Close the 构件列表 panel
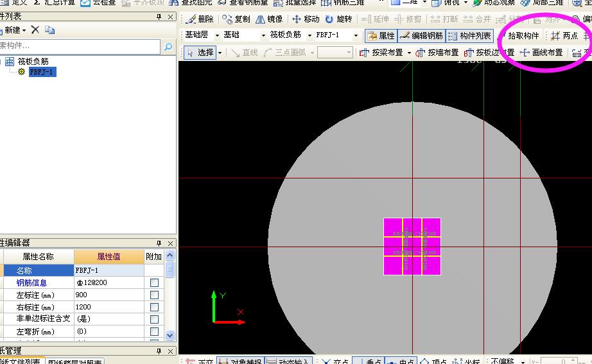592x364 pixels. click(x=171, y=17)
